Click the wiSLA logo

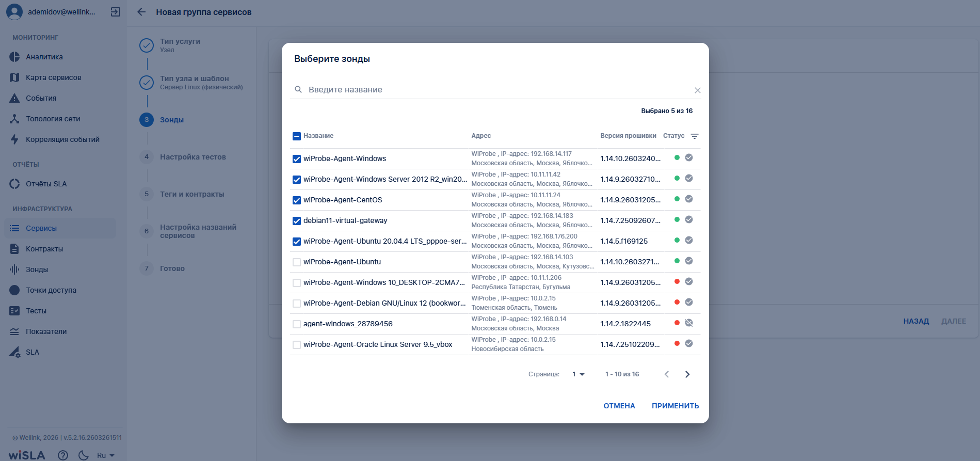click(x=27, y=455)
